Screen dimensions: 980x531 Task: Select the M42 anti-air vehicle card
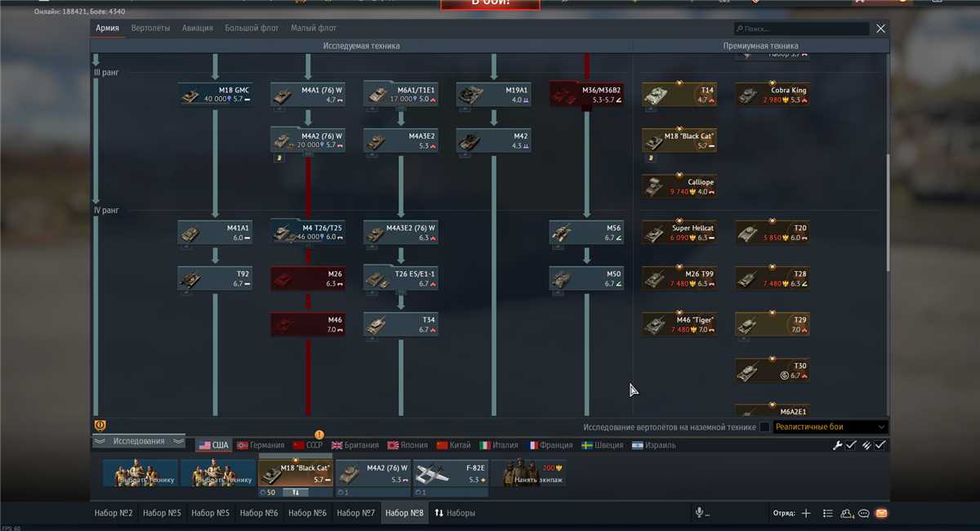coord(494,141)
